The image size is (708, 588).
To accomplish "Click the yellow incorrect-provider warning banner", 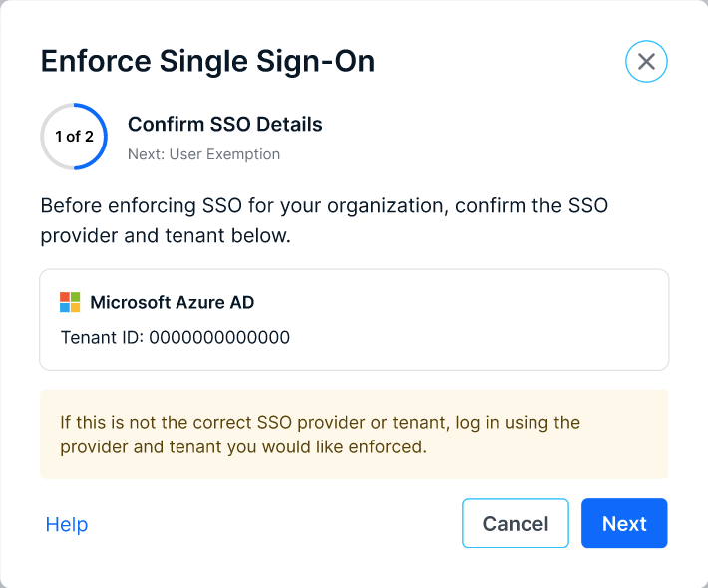I will pos(354,435).
